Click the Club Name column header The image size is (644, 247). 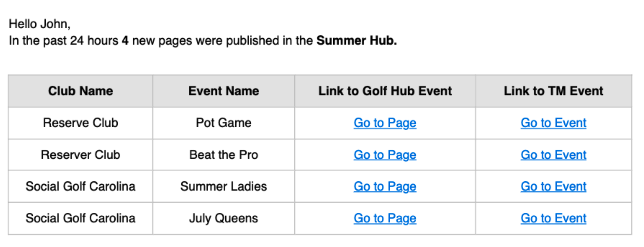[80, 91]
